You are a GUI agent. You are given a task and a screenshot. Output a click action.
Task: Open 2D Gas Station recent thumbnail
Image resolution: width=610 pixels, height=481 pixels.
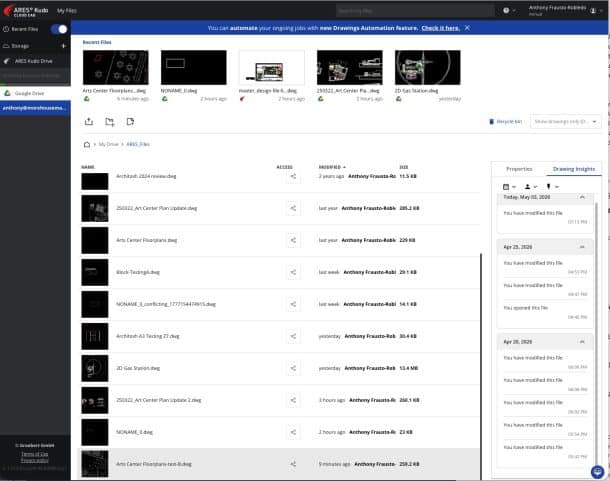(428, 67)
